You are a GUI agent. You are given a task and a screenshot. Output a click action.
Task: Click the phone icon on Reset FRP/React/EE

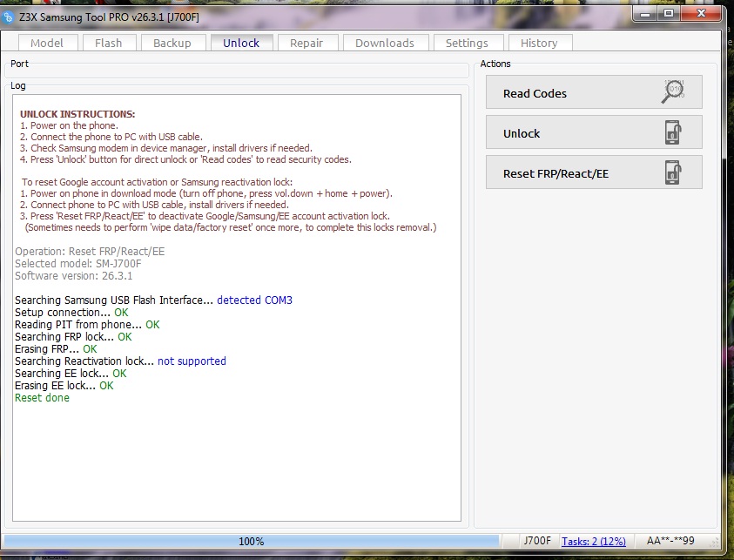pos(673,172)
